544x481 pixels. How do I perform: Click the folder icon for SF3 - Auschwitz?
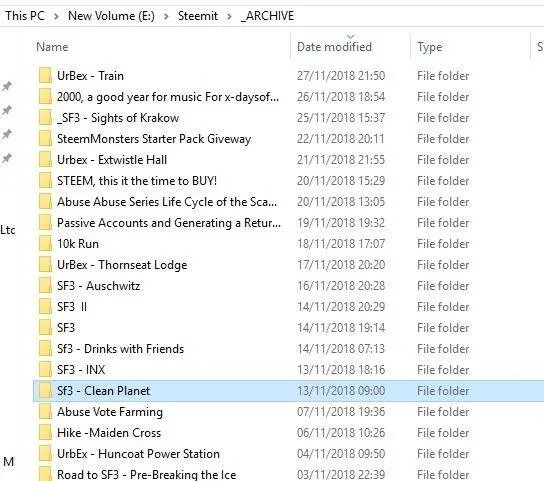[x=45, y=286]
